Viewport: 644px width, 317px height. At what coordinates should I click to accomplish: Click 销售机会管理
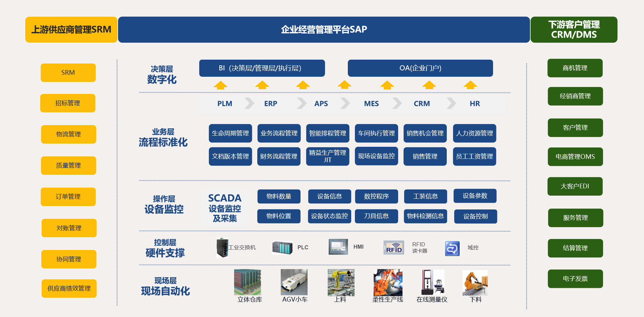point(425,133)
